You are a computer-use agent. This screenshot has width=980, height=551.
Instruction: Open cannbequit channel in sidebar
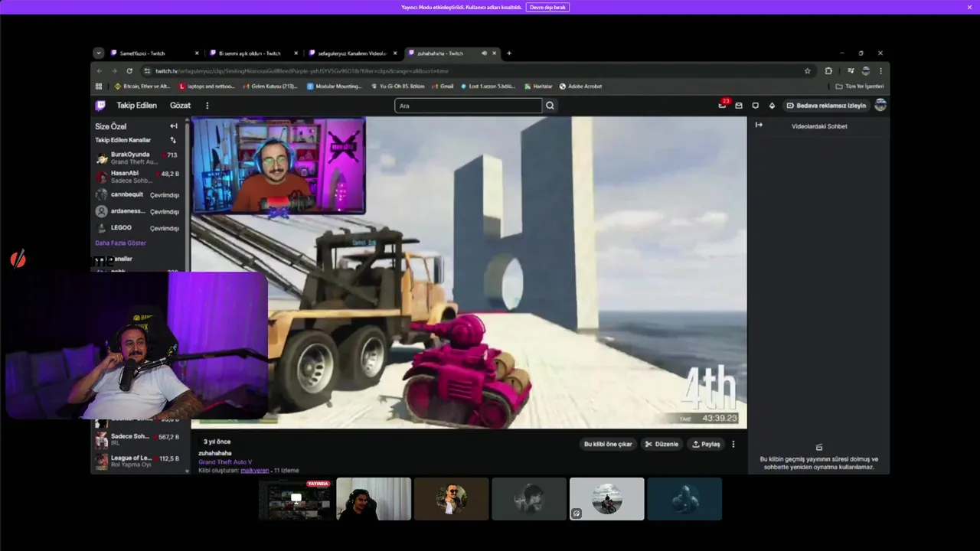click(x=137, y=194)
